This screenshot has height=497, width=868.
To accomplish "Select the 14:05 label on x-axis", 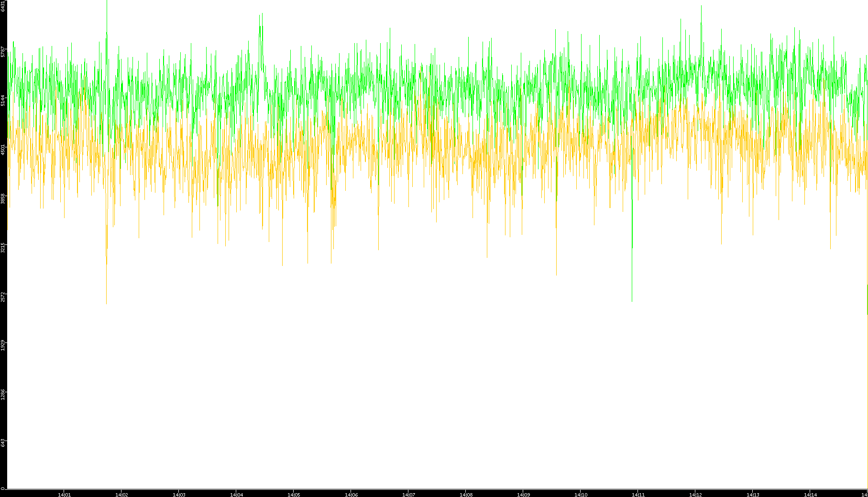I will point(294,494).
